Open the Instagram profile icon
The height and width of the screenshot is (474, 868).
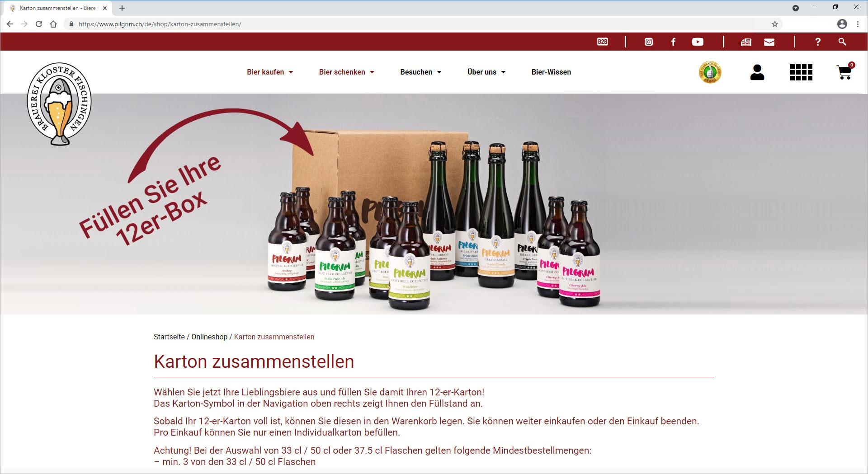[649, 42]
